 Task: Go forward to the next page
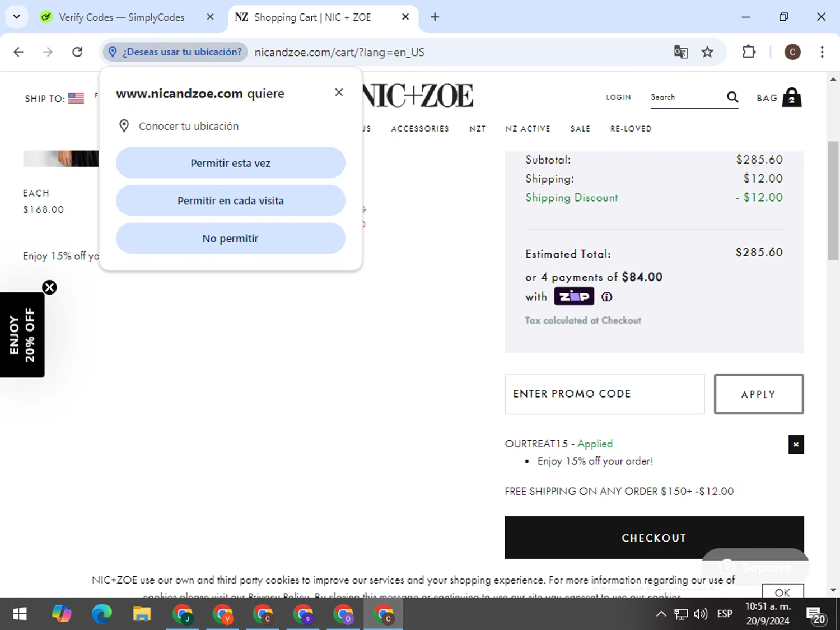(x=48, y=52)
